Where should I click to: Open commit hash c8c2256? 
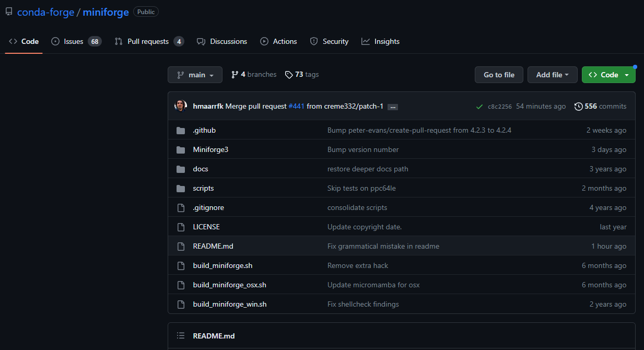[500, 107]
